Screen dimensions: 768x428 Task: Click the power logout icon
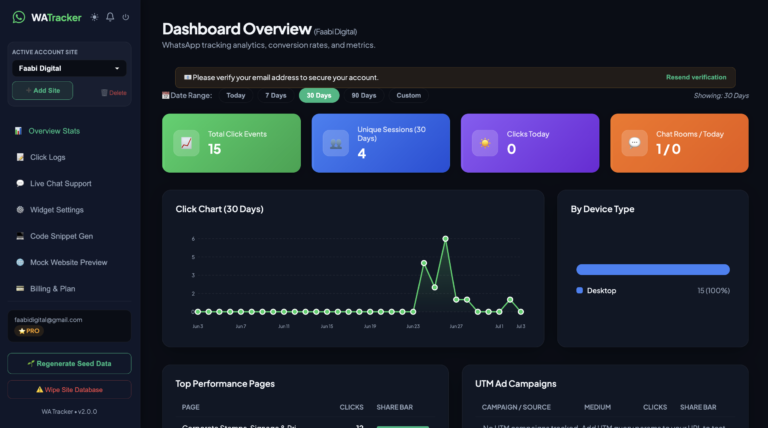tap(126, 17)
